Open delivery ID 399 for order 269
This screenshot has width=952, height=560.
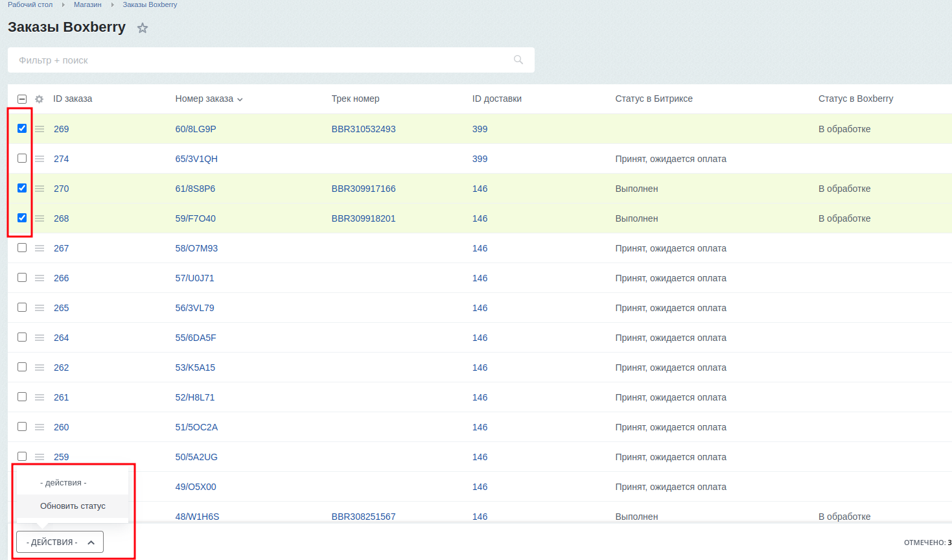point(480,129)
